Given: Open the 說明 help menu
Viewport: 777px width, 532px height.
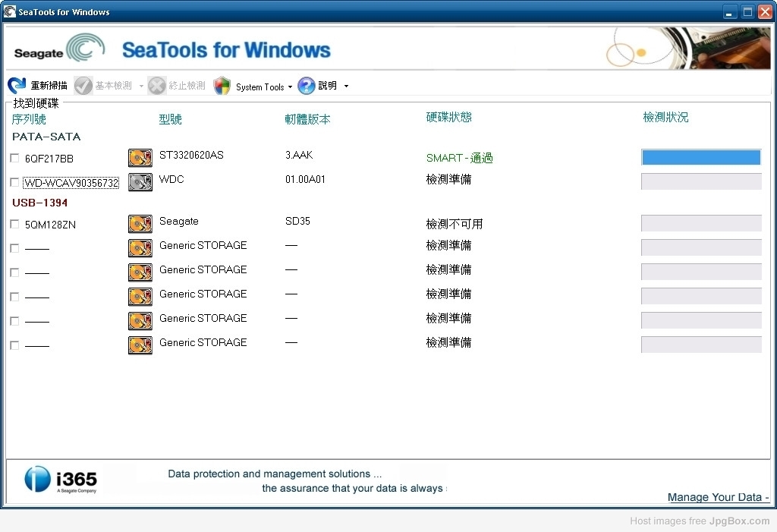Looking at the screenshot, I should pyautogui.click(x=328, y=86).
